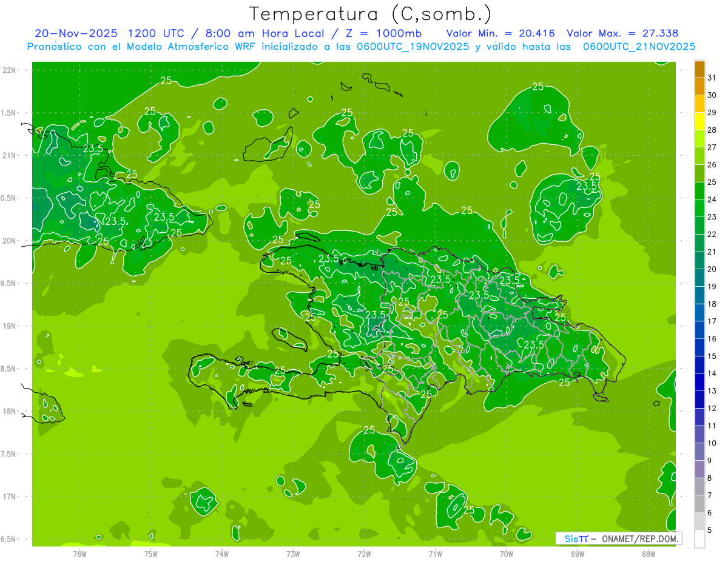The height and width of the screenshot is (562, 728).
Task: Click the 76W longitude axis label
Action: [x=79, y=554]
